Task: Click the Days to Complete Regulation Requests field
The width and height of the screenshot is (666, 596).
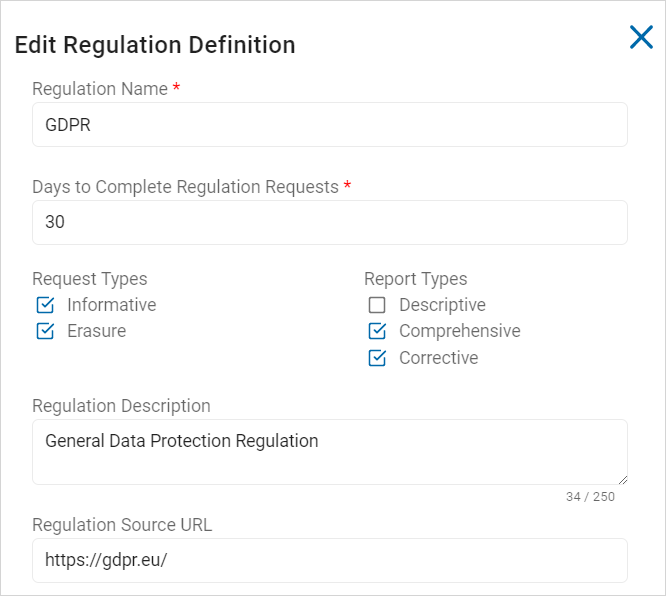Action: (329, 222)
